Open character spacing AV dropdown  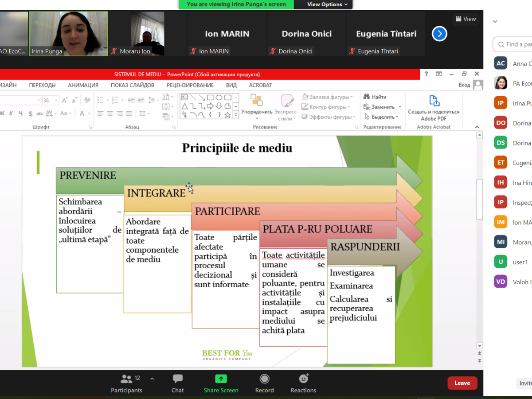pos(51,113)
